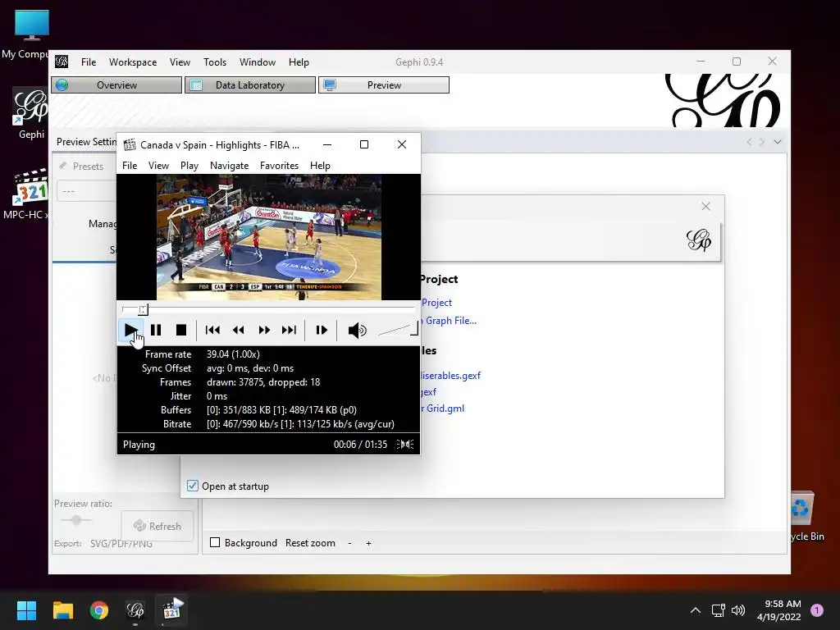Zoom out with the minus button

tap(349, 543)
